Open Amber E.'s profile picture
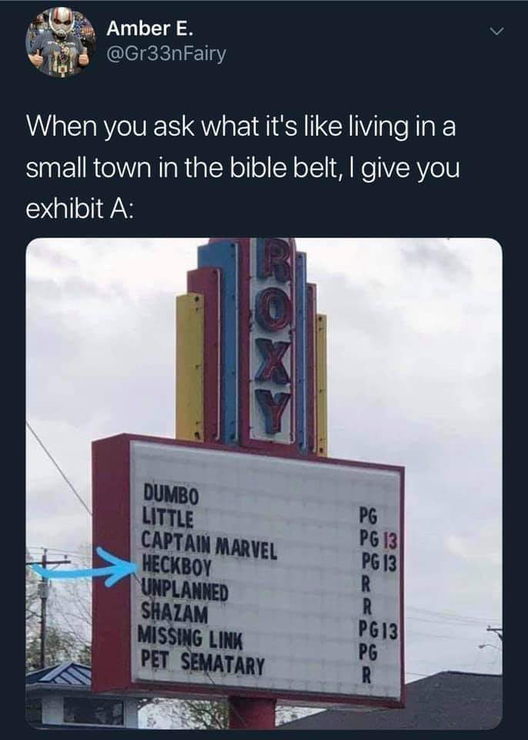Viewport: 528px width, 740px height. pyautogui.click(x=59, y=42)
